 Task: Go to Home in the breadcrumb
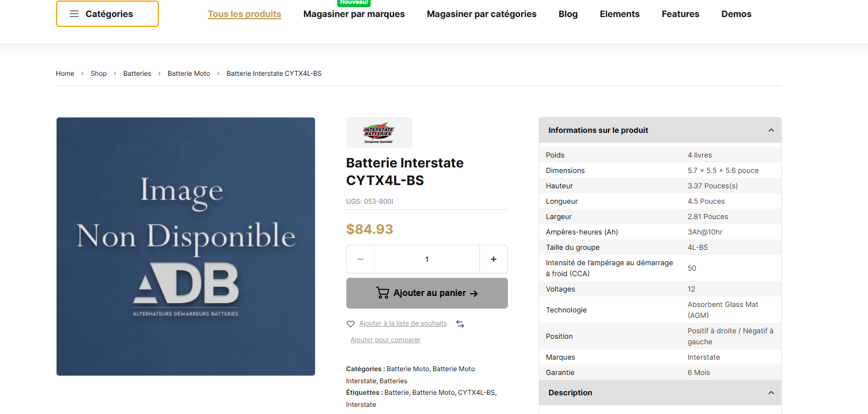(65, 74)
